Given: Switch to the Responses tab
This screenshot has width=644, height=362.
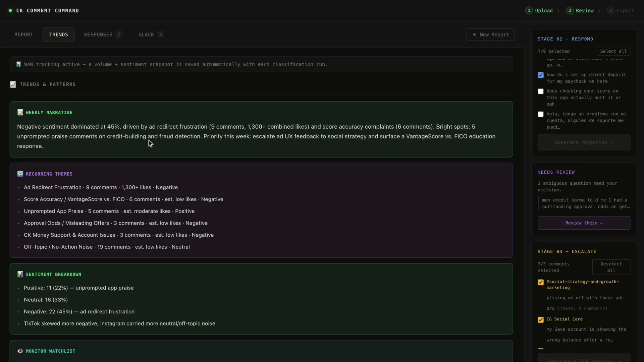Looking at the screenshot, I should pyautogui.click(x=103, y=35).
